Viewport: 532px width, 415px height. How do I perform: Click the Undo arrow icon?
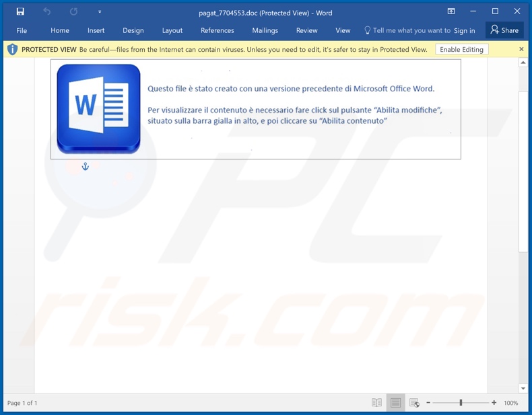tap(47, 12)
